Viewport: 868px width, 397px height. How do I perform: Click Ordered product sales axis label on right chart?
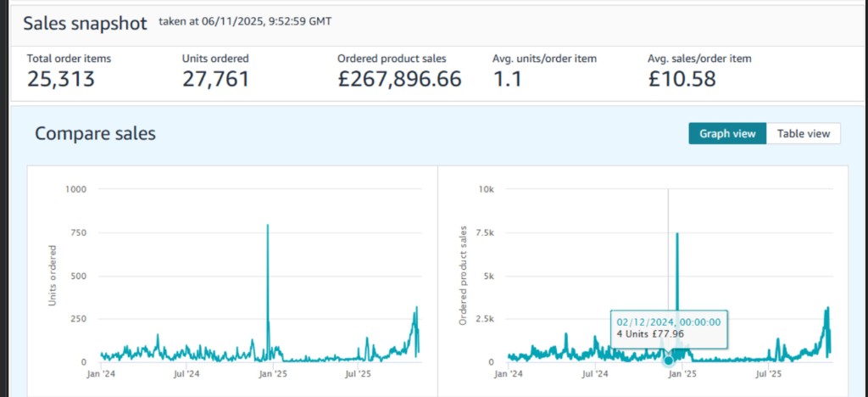pos(464,275)
